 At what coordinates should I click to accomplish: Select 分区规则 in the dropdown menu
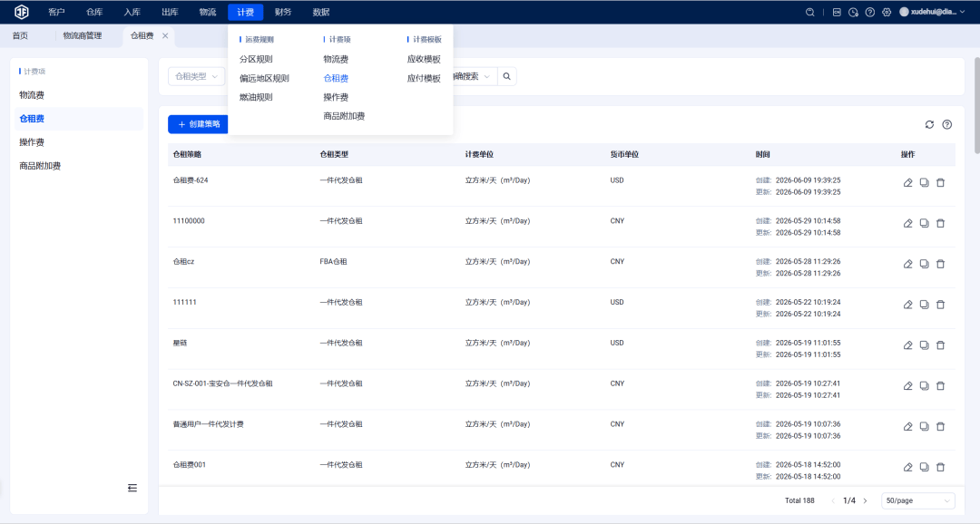point(256,59)
